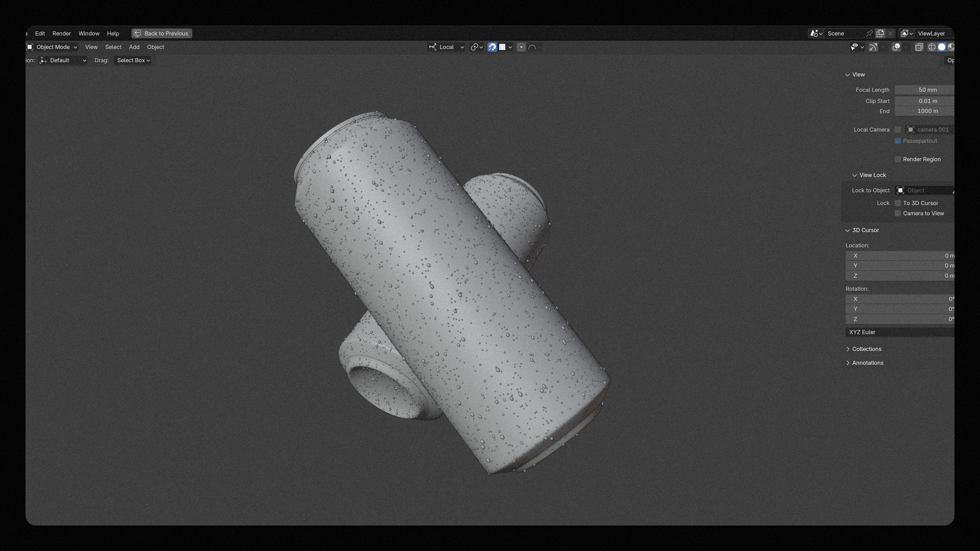Click the Back to Previous button
Viewport: 980px width, 551px height.
pyautogui.click(x=162, y=33)
